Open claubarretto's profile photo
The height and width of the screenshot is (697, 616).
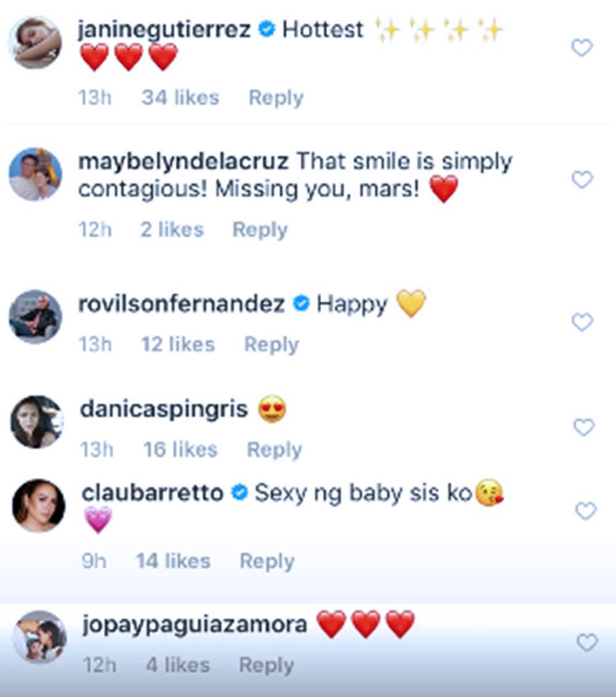[38, 505]
